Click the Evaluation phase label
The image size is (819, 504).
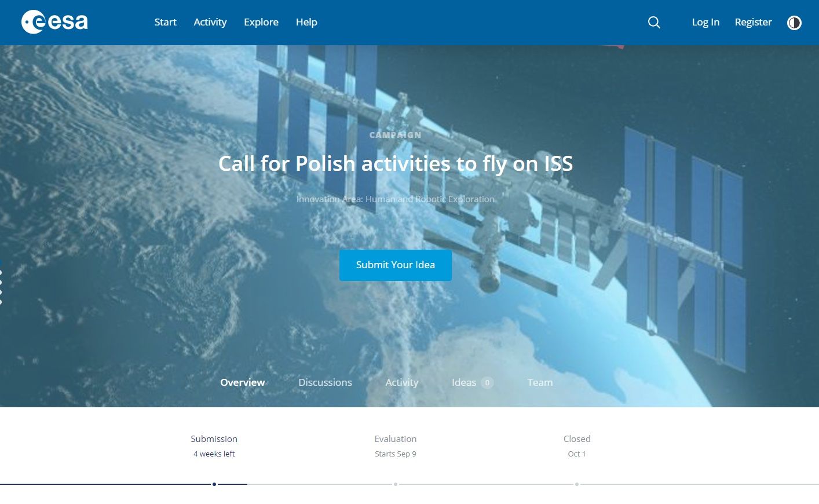click(396, 439)
